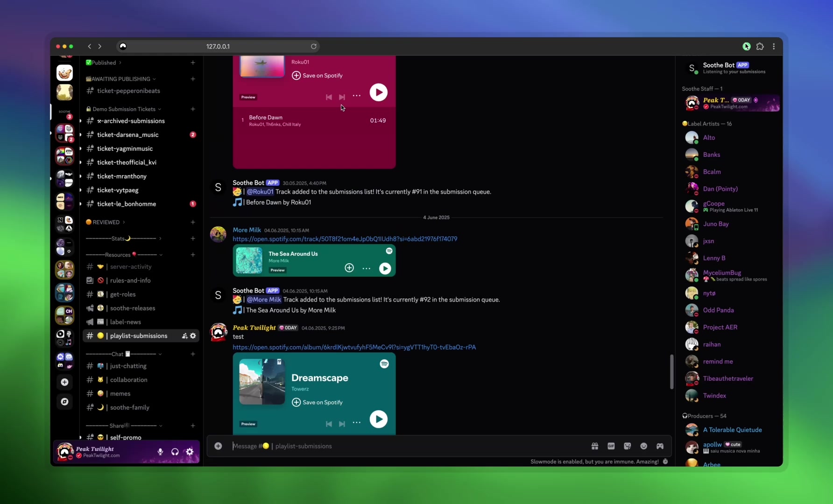833x504 pixels.
Task: Expand the Published category
Action: [104, 63]
